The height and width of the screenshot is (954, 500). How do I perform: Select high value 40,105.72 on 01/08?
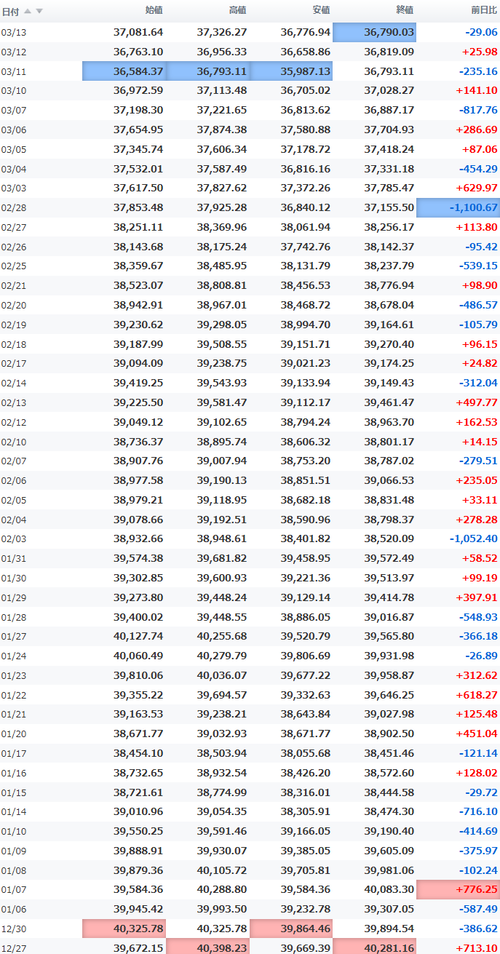pos(222,869)
